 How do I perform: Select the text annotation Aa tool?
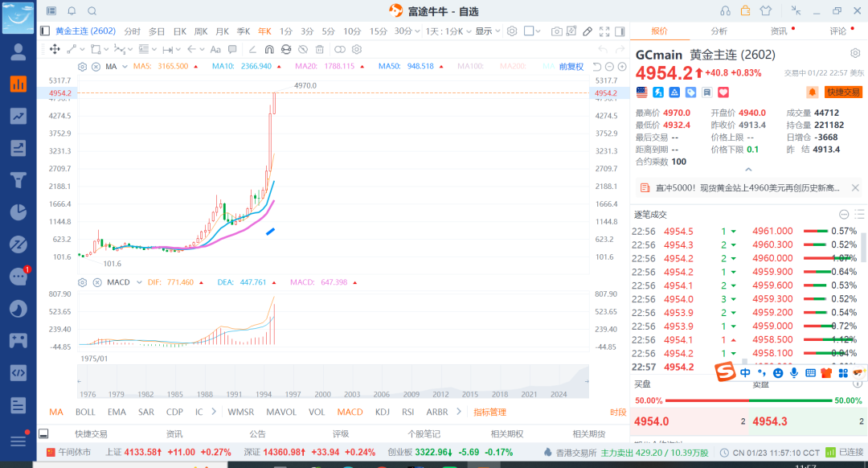click(x=216, y=49)
